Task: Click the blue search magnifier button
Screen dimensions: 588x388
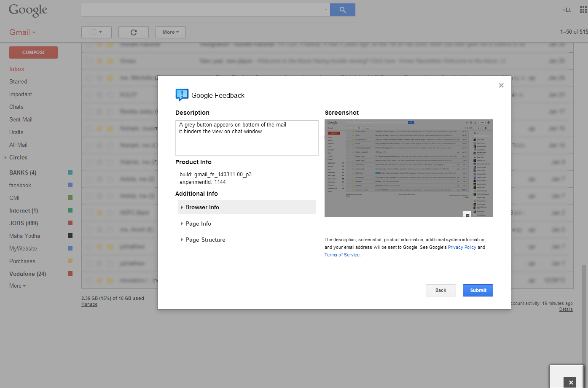Action: click(342, 10)
